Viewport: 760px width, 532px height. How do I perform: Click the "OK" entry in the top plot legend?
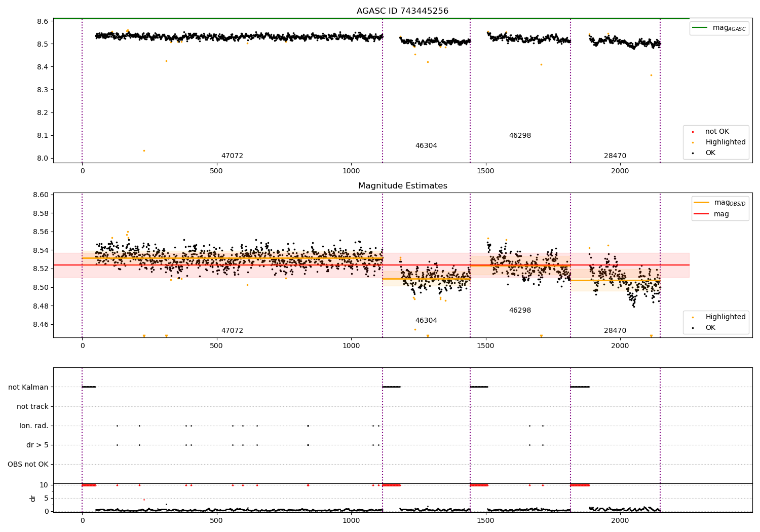click(x=710, y=153)
